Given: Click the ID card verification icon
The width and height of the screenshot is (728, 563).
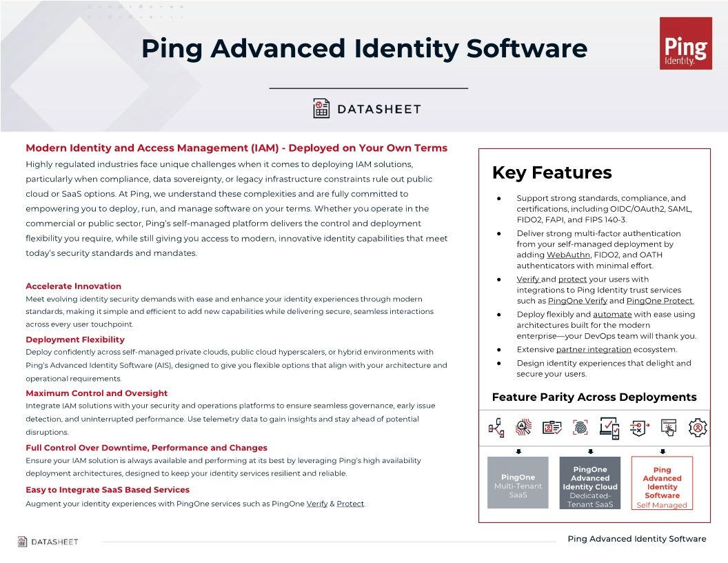Looking at the screenshot, I should (552, 428).
